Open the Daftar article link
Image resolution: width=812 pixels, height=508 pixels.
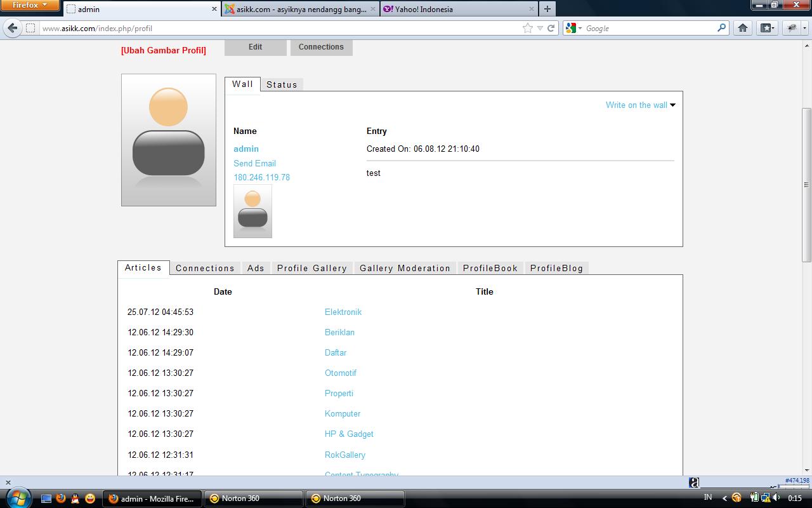pyautogui.click(x=336, y=352)
